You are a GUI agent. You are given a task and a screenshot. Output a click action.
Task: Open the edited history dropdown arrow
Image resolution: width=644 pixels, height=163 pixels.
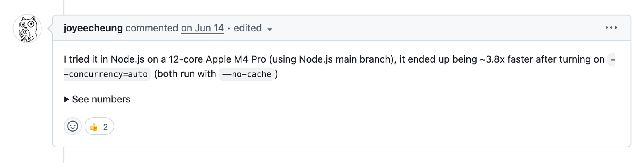270,29
